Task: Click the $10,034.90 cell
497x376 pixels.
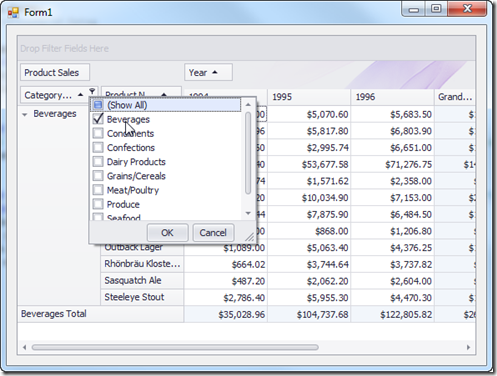Action: (309, 198)
